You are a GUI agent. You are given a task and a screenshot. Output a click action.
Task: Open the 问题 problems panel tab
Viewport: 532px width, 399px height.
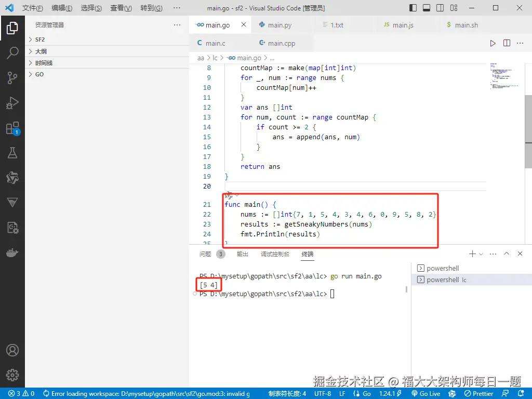pyautogui.click(x=212, y=254)
